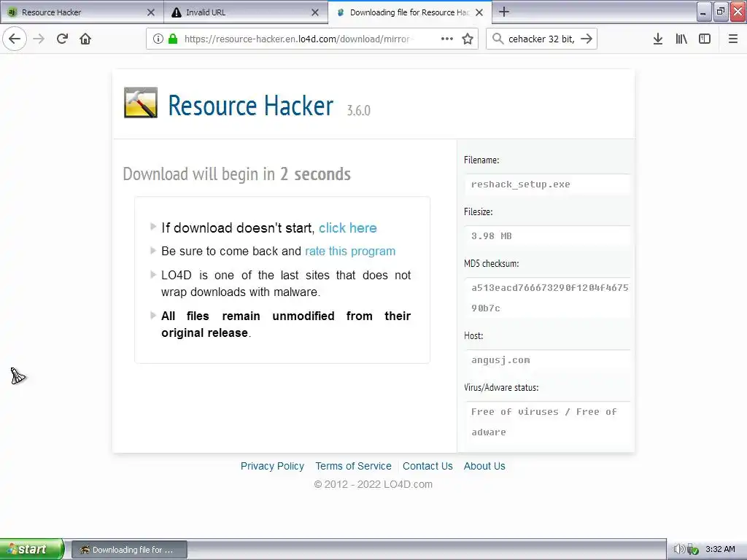Follow the 'click here' download link
Screen dimensions: 747x560
[x=348, y=228]
